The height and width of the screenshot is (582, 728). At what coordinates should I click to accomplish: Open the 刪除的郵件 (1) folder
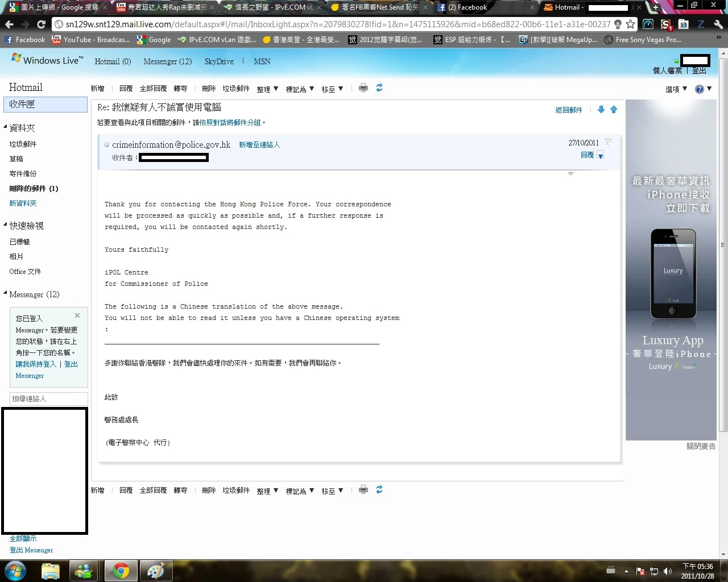[x=34, y=189]
